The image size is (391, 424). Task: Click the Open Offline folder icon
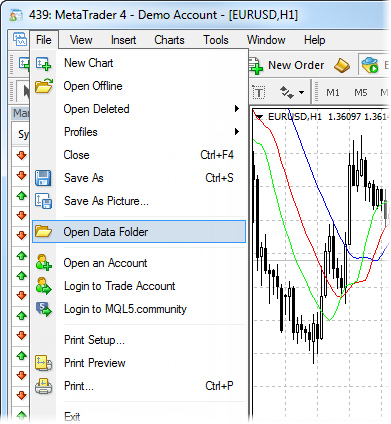click(44, 86)
